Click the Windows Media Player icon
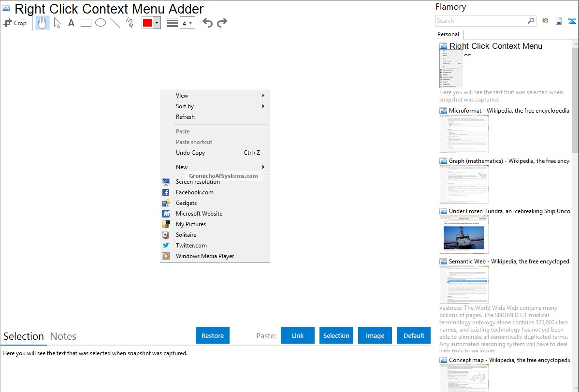This screenshot has height=392, width=579. coord(166,256)
